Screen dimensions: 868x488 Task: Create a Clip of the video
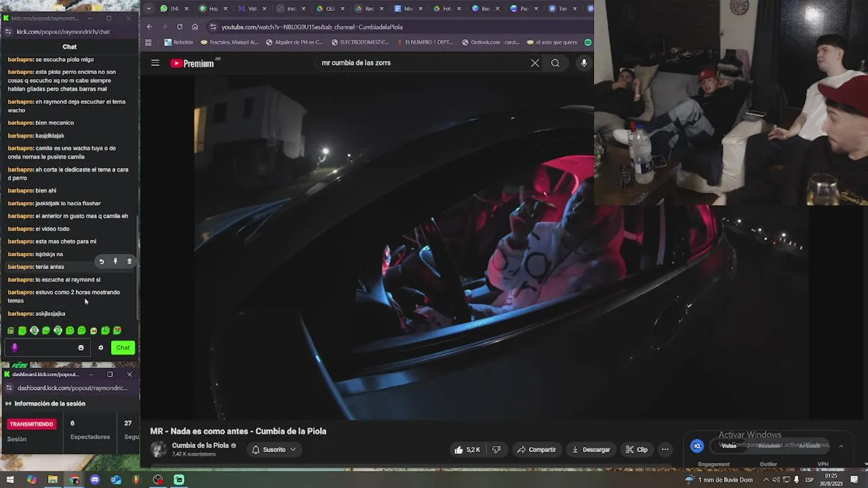[x=637, y=449]
